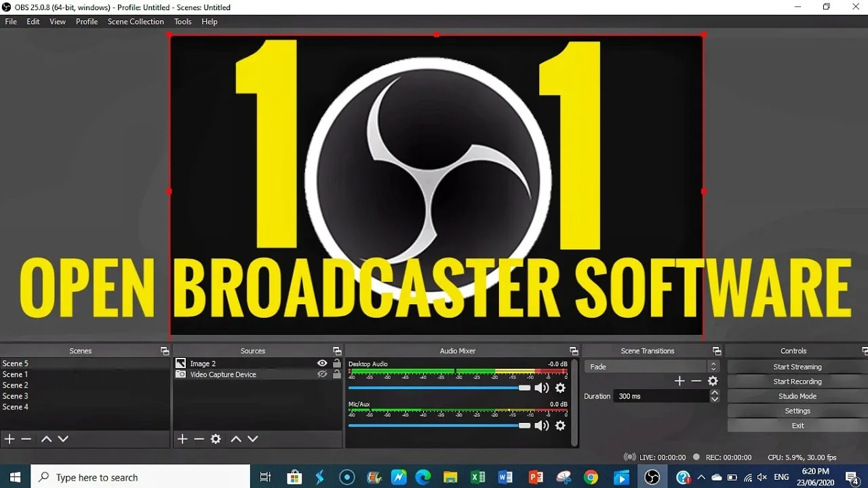This screenshot has width=868, height=488.
Task: Click Start Streaming
Action: pos(797,367)
